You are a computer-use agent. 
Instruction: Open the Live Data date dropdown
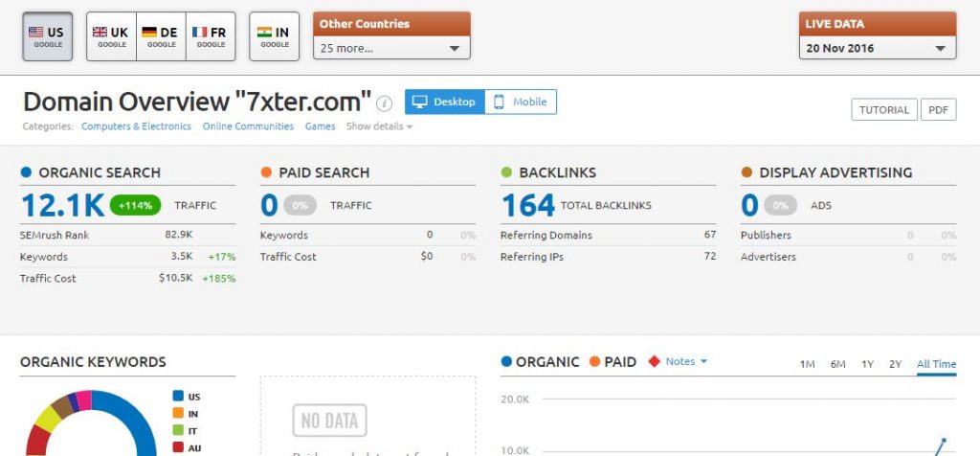(878, 48)
